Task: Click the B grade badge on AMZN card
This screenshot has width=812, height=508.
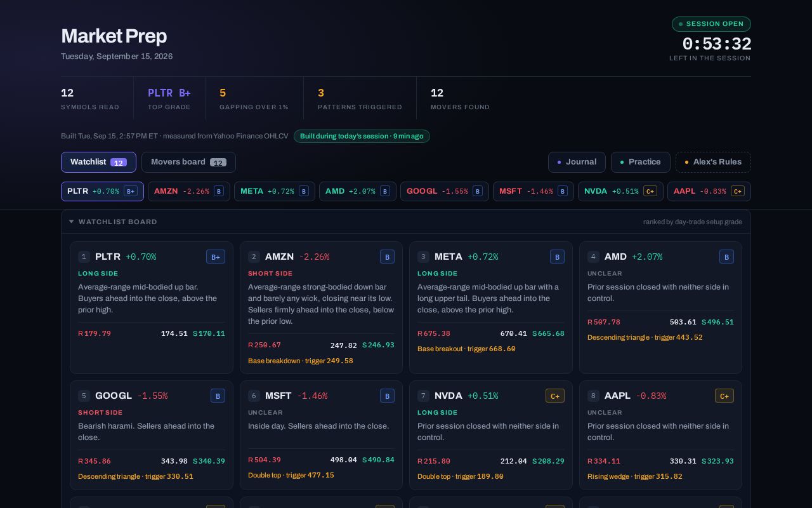Action: [387, 257]
